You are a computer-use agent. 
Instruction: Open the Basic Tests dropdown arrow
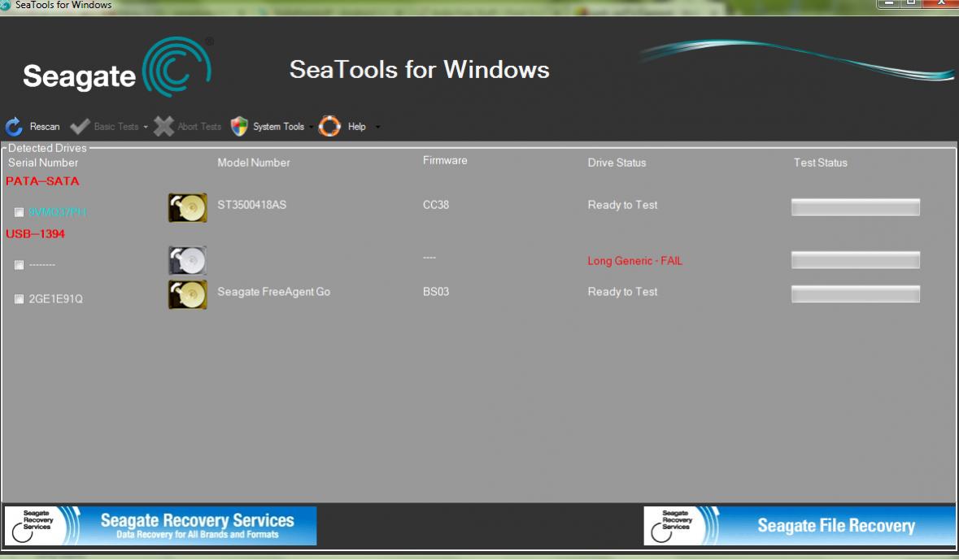(146, 127)
